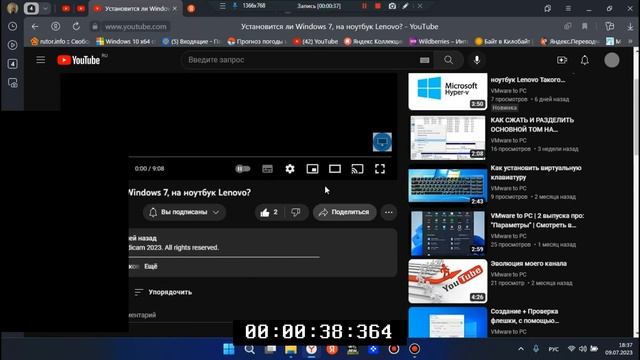Open 'Создание + Проверка флешки' video

point(524,316)
